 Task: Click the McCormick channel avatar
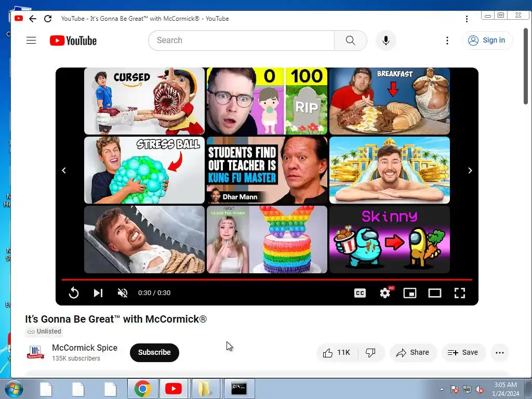click(36, 353)
